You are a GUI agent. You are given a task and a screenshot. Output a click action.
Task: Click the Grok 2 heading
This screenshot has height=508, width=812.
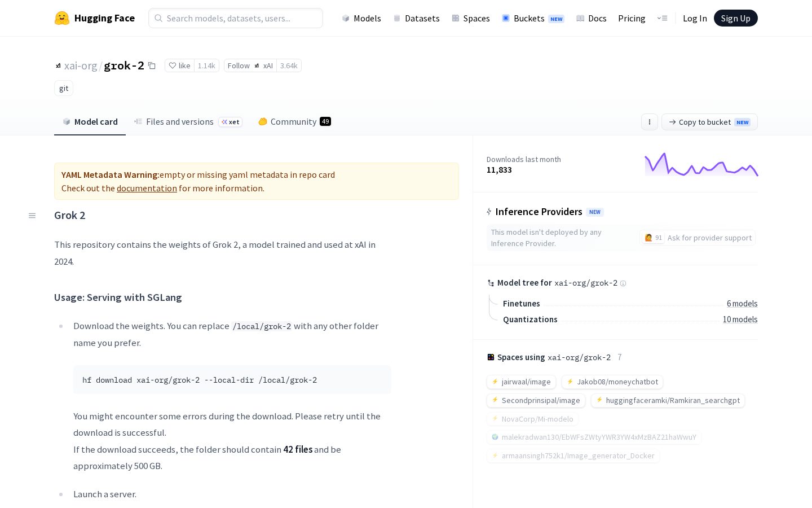[x=70, y=215]
